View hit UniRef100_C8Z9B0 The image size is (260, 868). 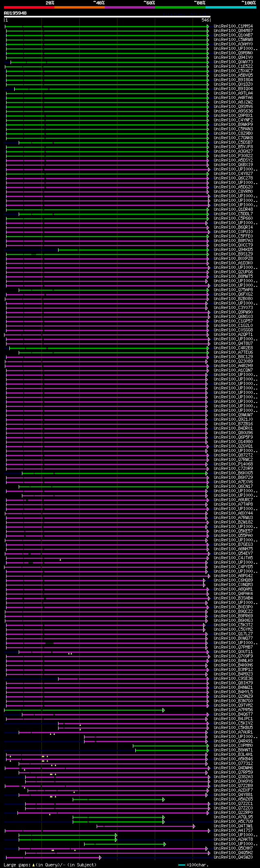(233, 134)
